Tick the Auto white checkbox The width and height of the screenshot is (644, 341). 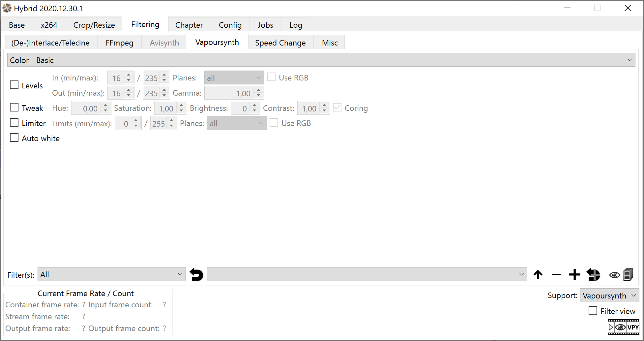[x=14, y=138]
